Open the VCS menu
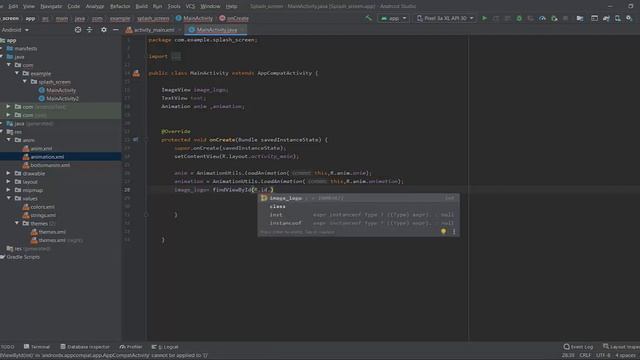Image resolution: width=640 pixels, height=360 pixels. point(190,6)
